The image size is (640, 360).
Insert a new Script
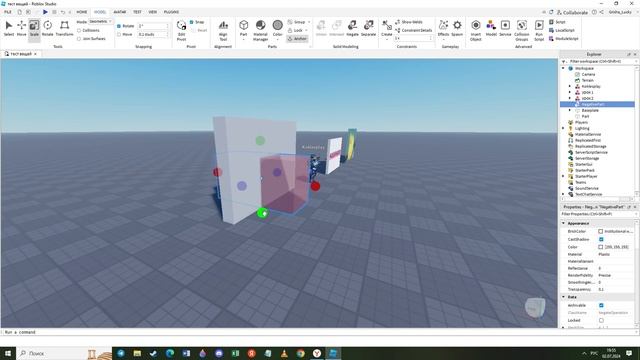point(557,22)
